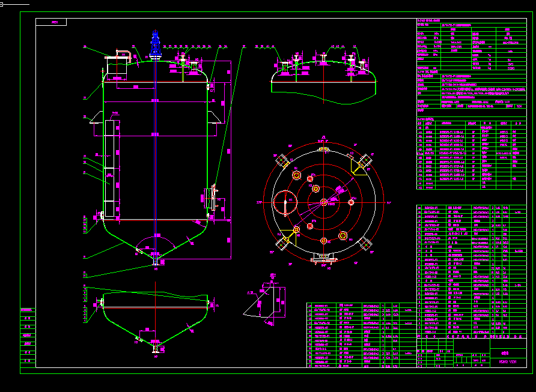Click the bottom outlet nozzle symbol

155,264
